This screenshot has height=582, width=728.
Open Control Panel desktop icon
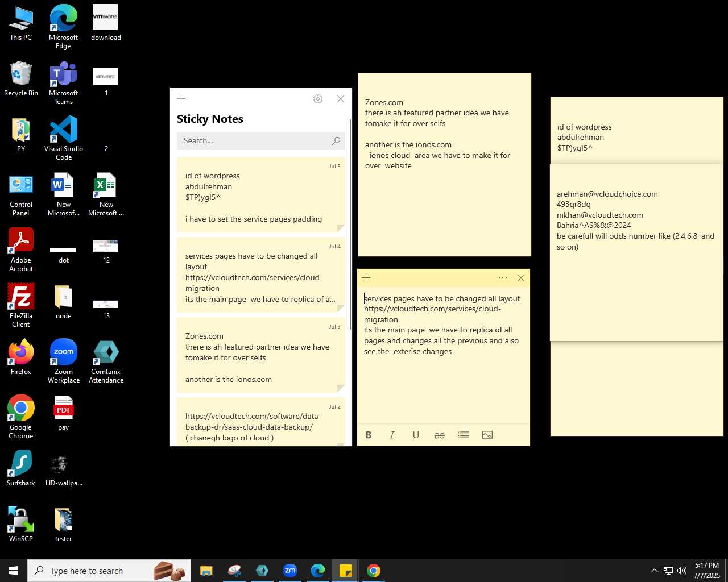point(21,194)
